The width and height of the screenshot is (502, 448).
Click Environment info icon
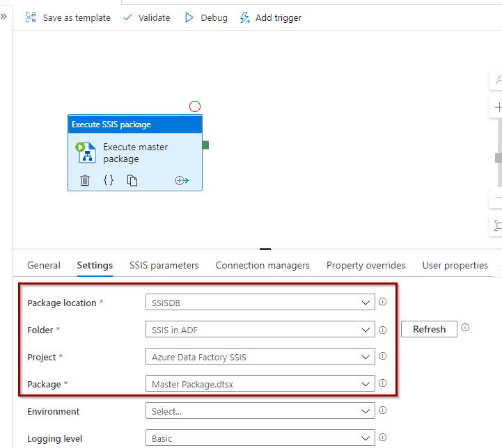(x=382, y=410)
